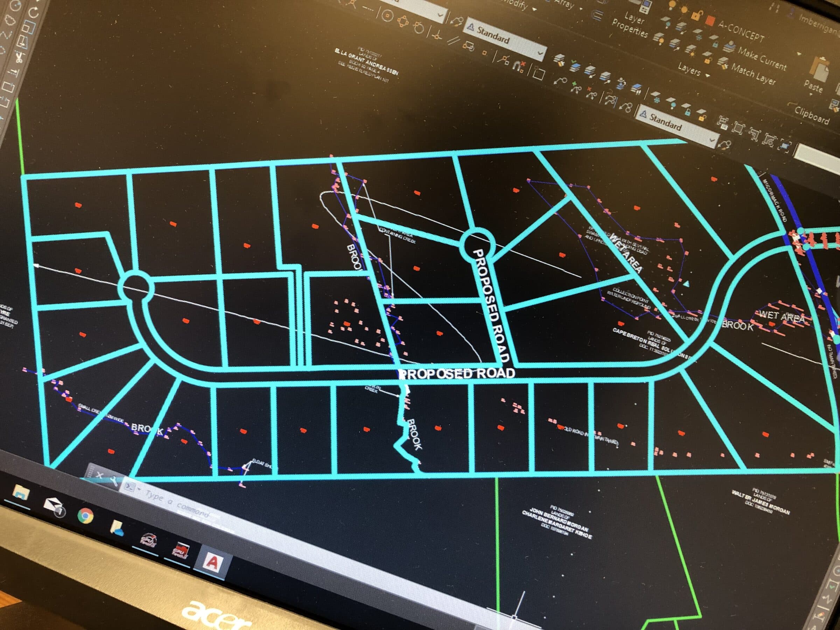Screen dimensions: 840x630
Task: Select the cul-de-sac circle atop vertical Proposed Road
Action: [x=477, y=245]
